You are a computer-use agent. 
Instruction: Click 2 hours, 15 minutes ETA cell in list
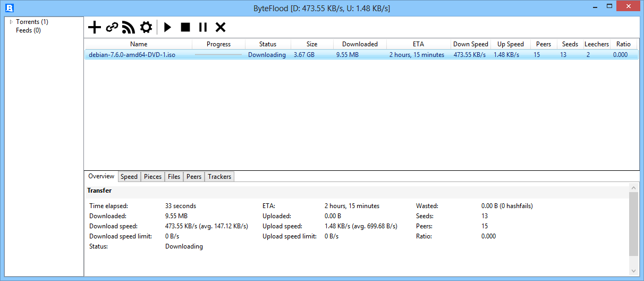click(417, 55)
